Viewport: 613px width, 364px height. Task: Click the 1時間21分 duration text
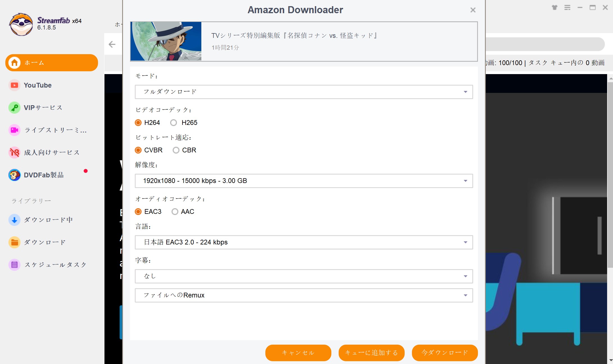tap(225, 48)
